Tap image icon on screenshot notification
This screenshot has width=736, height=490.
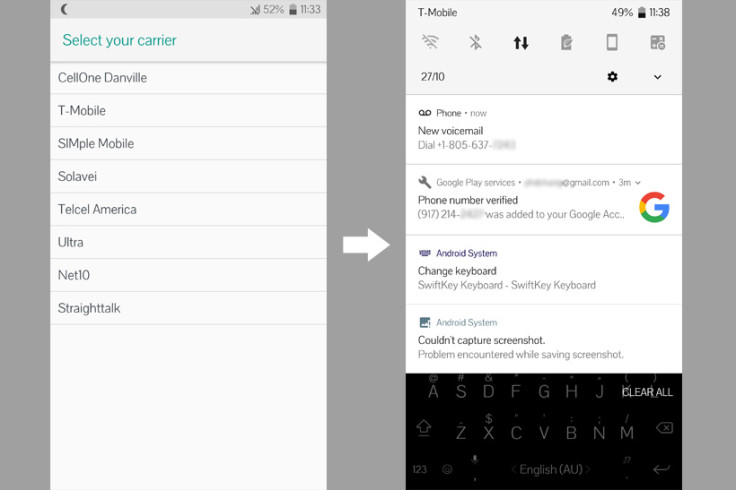coord(425,322)
